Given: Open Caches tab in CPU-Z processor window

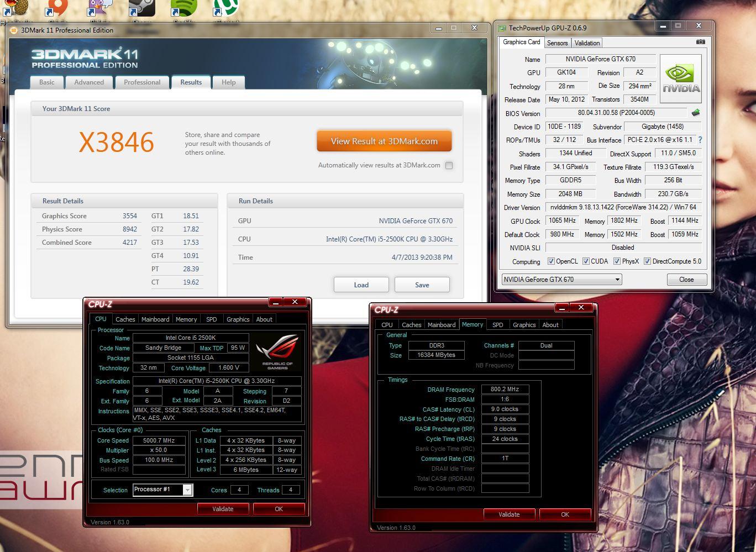Looking at the screenshot, I should point(125,319).
